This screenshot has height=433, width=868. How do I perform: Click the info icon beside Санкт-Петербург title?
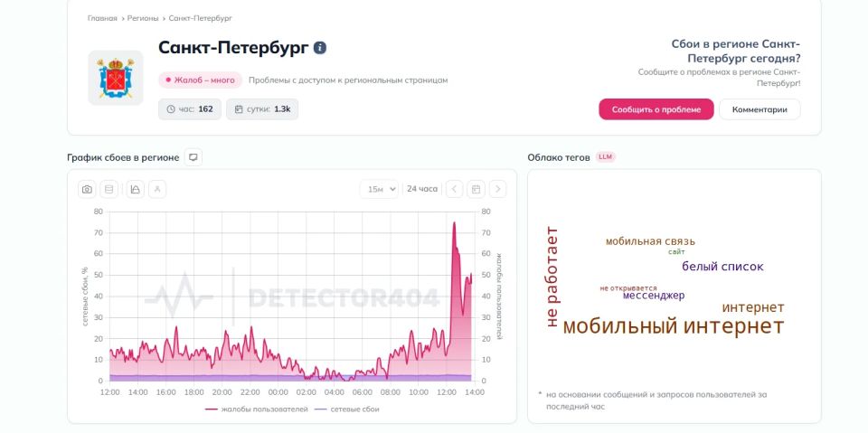pyautogui.click(x=320, y=48)
